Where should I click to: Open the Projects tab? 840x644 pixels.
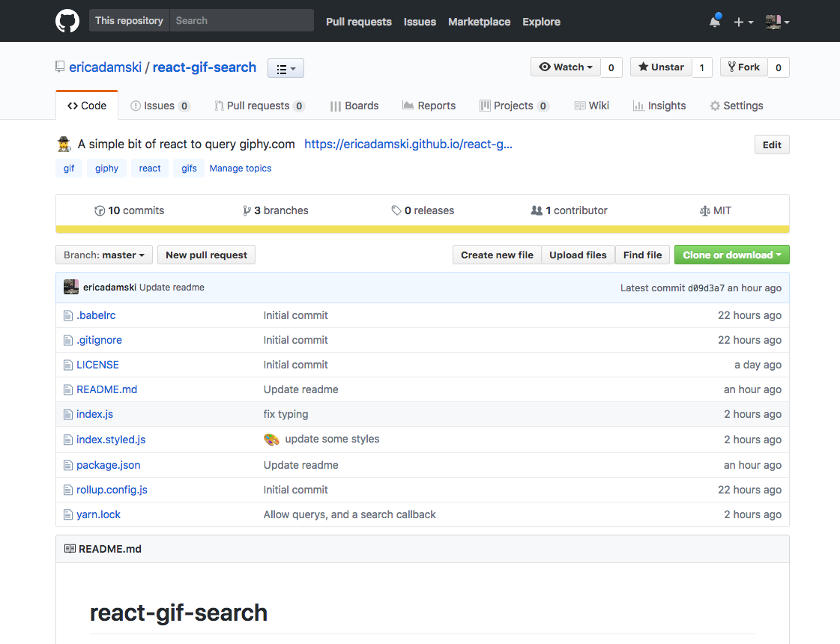(514, 106)
